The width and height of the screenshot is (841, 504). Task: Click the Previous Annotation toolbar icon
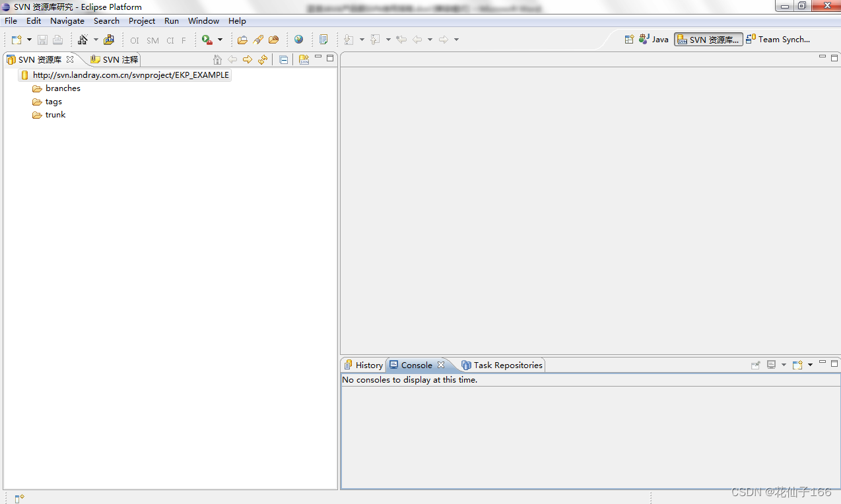pyautogui.click(x=375, y=40)
